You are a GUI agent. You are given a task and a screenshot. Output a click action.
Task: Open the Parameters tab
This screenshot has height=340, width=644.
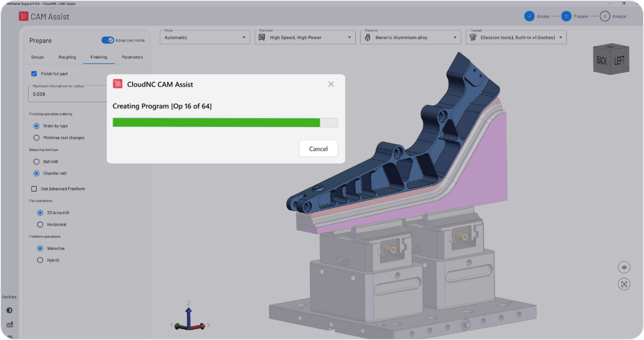click(132, 57)
